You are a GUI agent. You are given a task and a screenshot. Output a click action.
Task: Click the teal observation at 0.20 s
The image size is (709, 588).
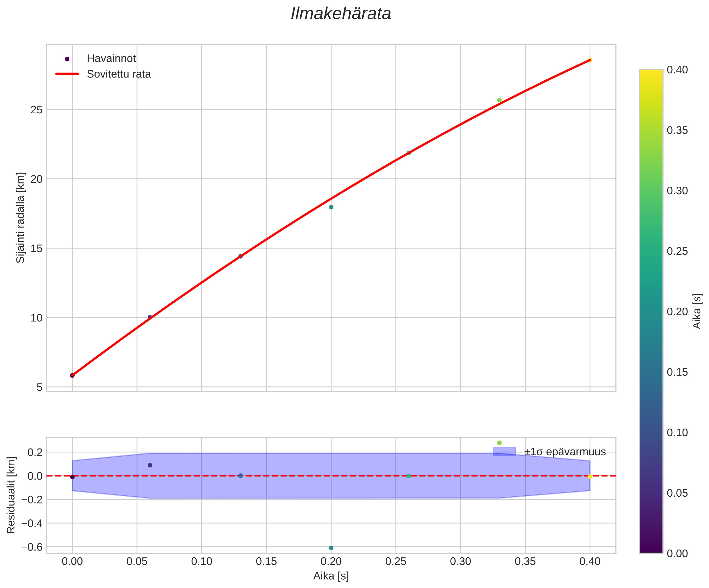(331, 207)
